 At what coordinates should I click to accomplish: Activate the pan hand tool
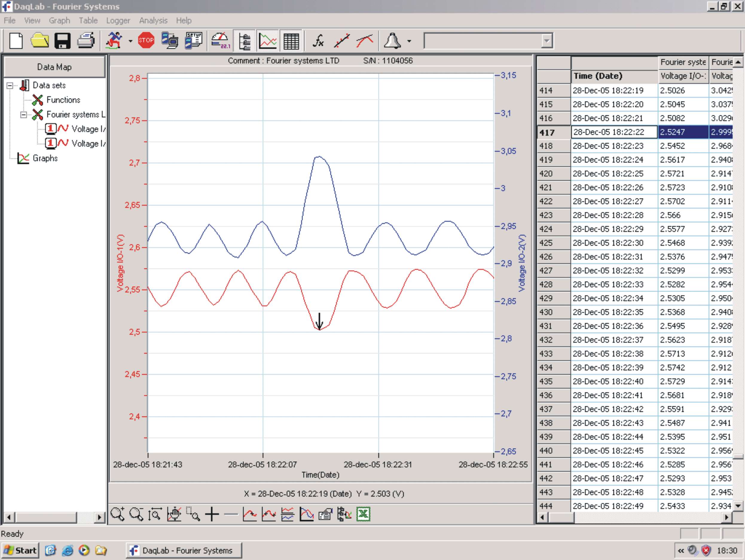pos(174,514)
